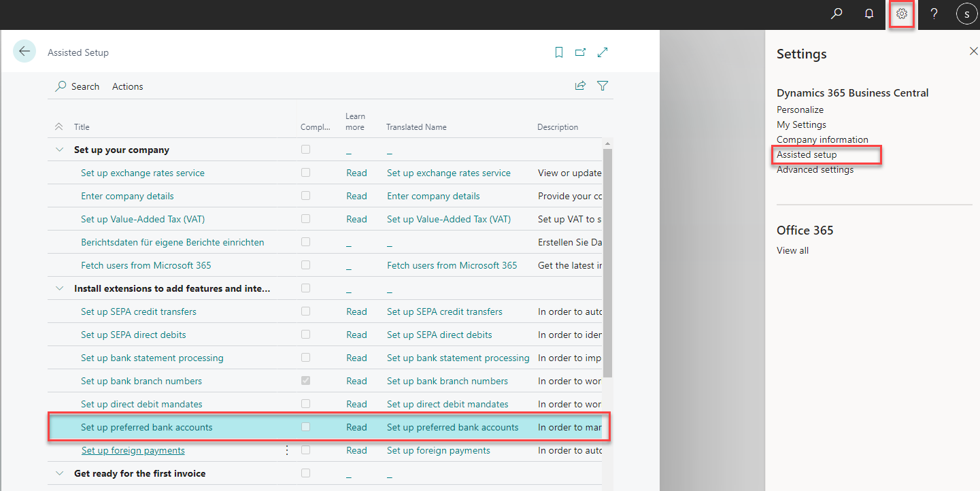The height and width of the screenshot is (491, 980).
Task: Collapse the Set up your company group
Action: 59,149
